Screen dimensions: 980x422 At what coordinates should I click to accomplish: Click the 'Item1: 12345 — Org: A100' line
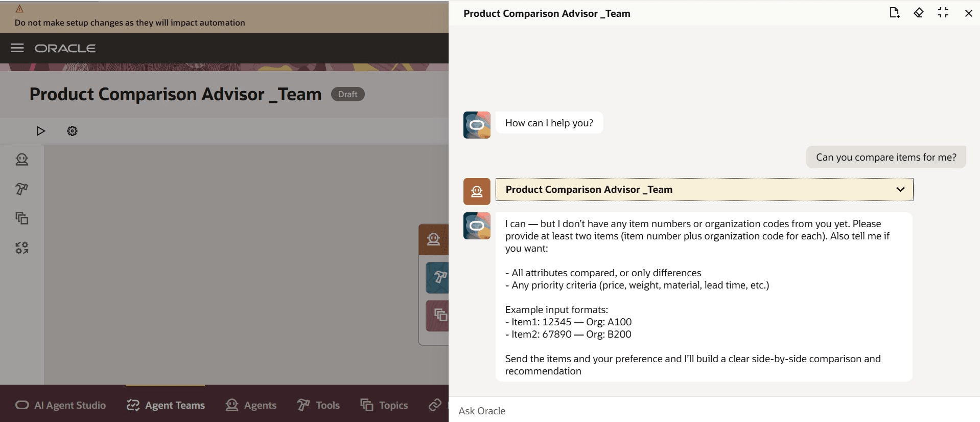tap(568, 322)
